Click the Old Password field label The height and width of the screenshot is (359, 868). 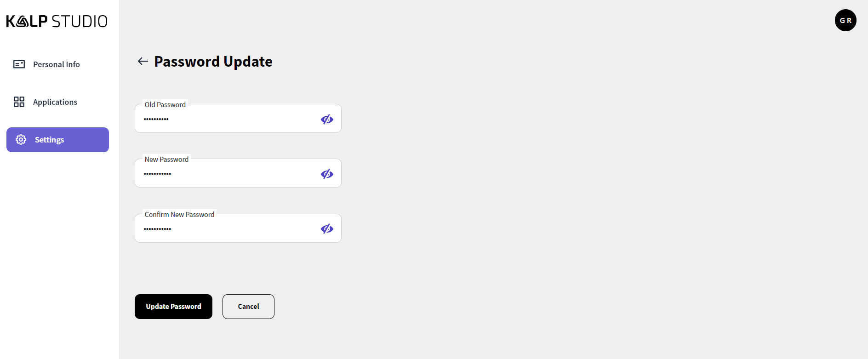pyautogui.click(x=165, y=105)
